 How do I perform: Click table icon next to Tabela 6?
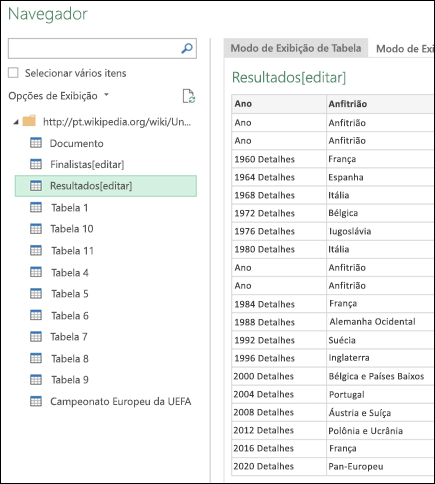tap(36, 315)
